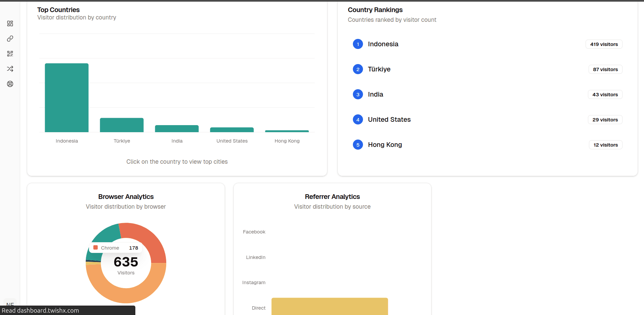Click the "419 visitors" badge

(x=604, y=44)
